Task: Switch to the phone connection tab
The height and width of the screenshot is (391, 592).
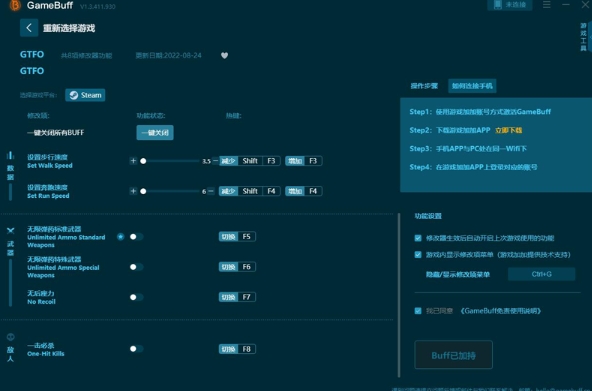Action: pos(472,86)
